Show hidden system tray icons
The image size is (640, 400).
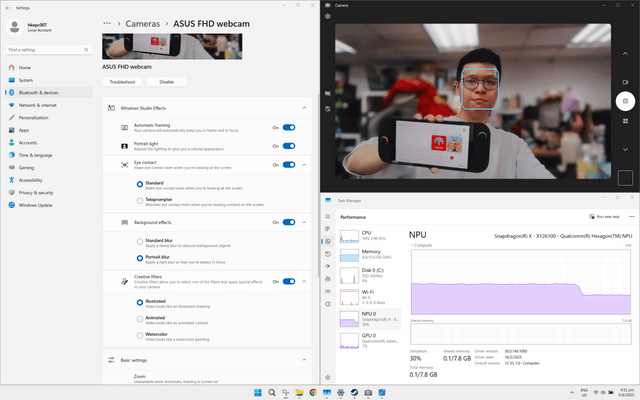point(572,393)
